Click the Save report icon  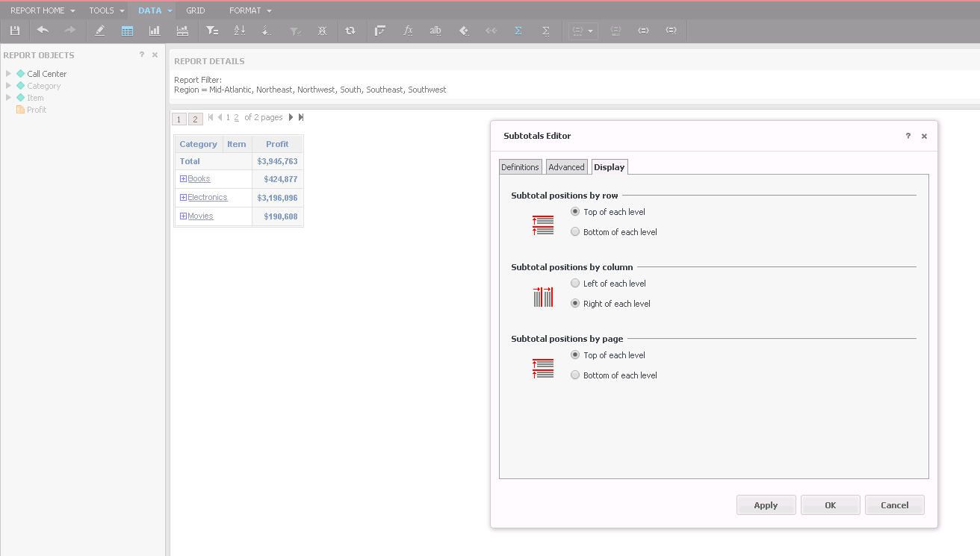[x=15, y=31]
